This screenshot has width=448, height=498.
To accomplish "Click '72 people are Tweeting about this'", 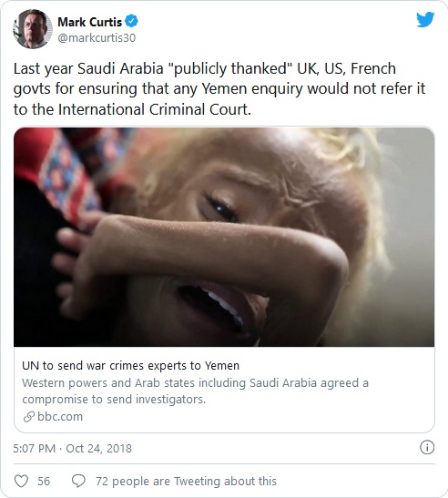I will tap(186, 482).
